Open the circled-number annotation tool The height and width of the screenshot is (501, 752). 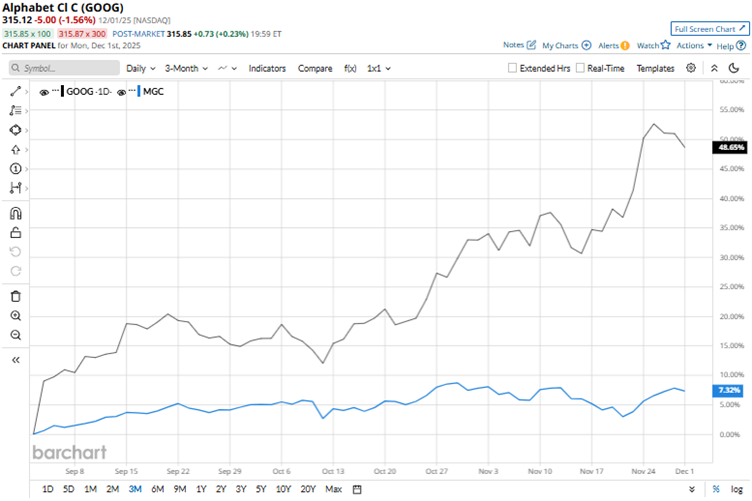[x=15, y=169]
